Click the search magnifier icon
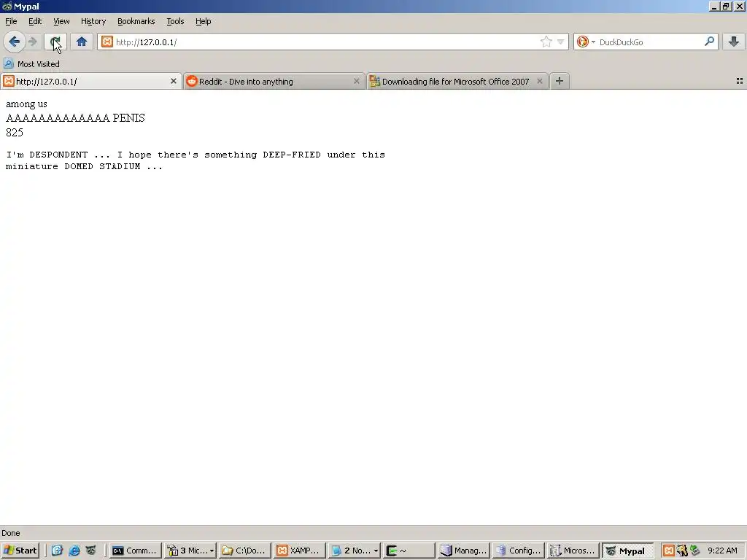The height and width of the screenshot is (560, 747). (709, 42)
